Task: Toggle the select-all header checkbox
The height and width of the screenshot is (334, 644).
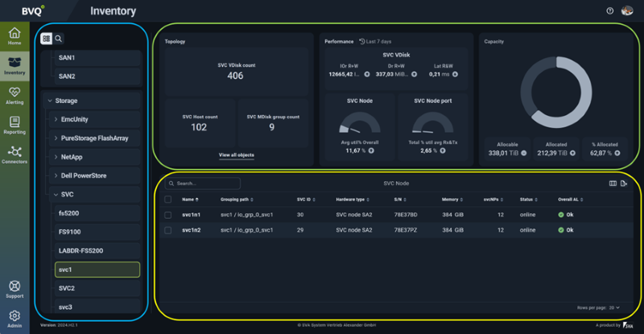Action: tap(167, 199)
